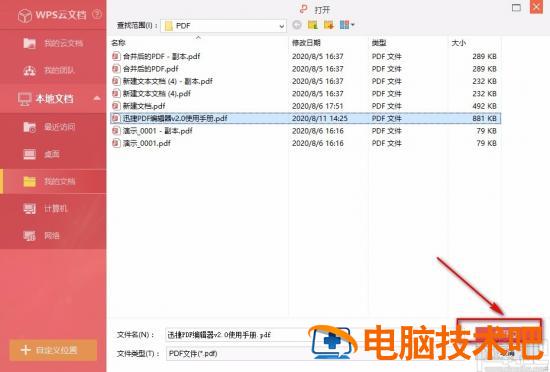Viewport: 550px width, 372px height.
Task: Click the 2020/8/6 17:51 date cell
Action: pos(317,106)
